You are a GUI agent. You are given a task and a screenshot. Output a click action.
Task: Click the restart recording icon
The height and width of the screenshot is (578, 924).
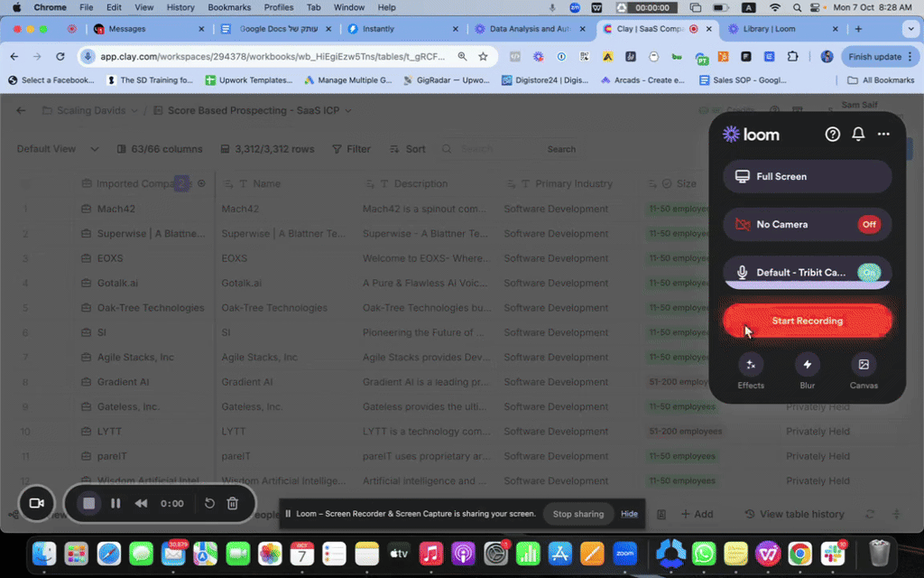tap(209, 503)
